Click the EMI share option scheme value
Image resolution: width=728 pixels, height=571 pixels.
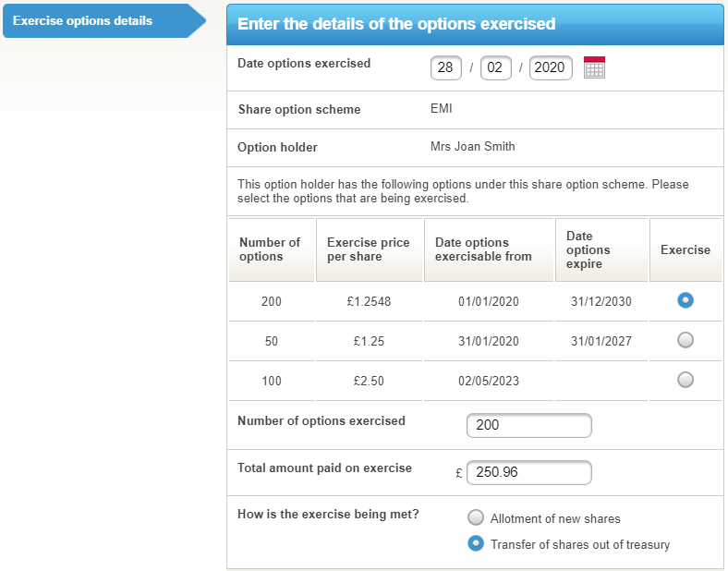442,109
